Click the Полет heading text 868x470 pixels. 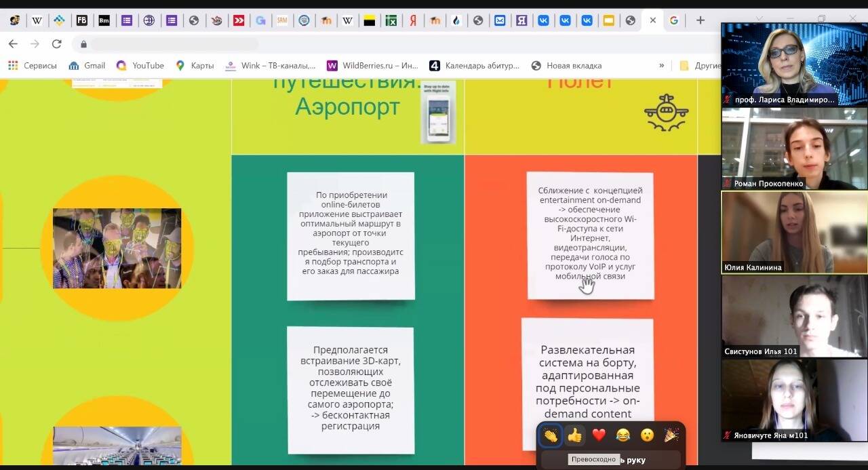click(x=580, y=83)
